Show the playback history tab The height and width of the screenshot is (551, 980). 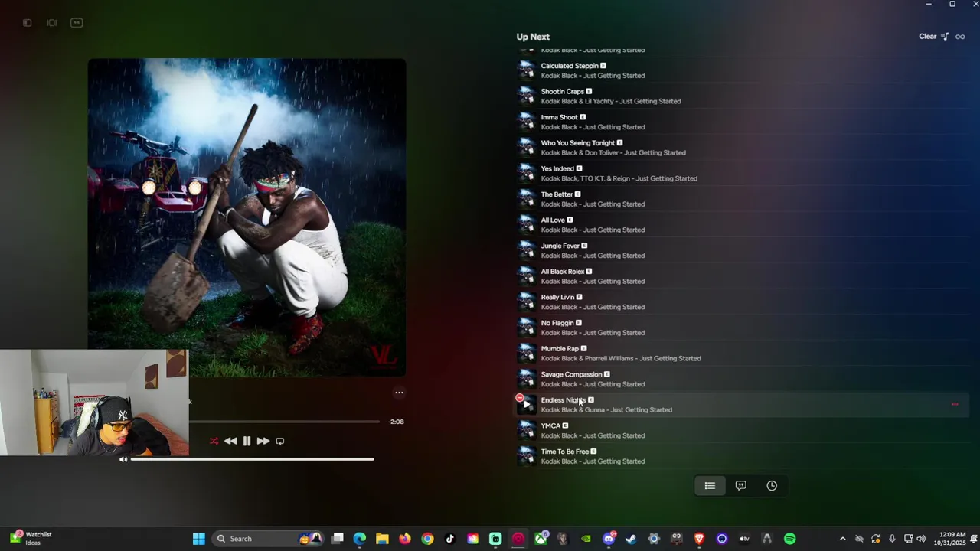click(x=772, y=485)
